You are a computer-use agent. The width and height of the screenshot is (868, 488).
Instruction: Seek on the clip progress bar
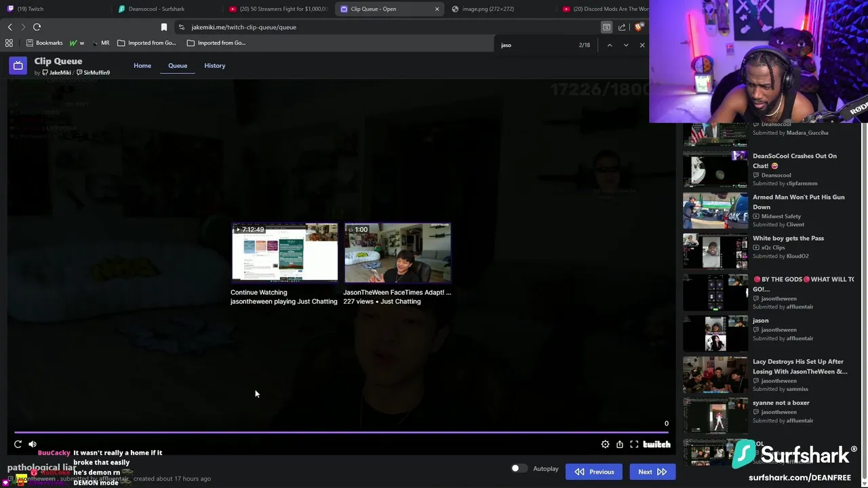point(341,432)
